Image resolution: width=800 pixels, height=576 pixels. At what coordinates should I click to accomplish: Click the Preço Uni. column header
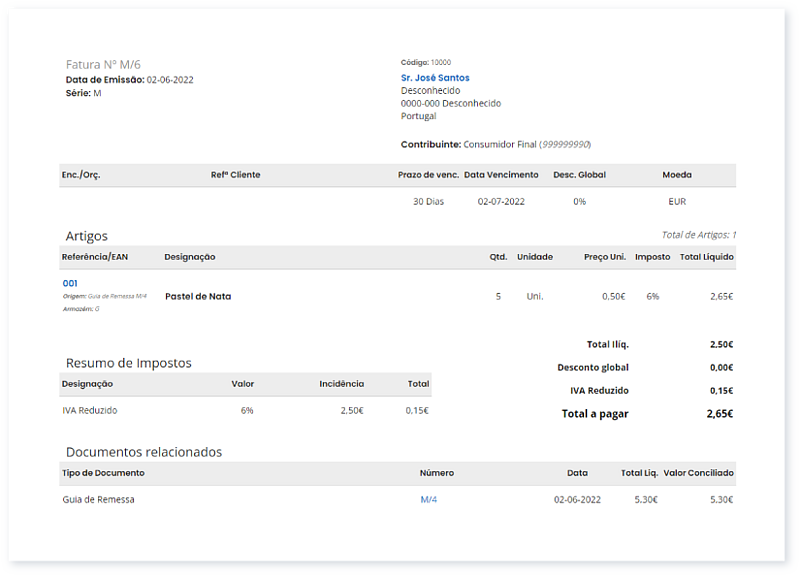605,257
